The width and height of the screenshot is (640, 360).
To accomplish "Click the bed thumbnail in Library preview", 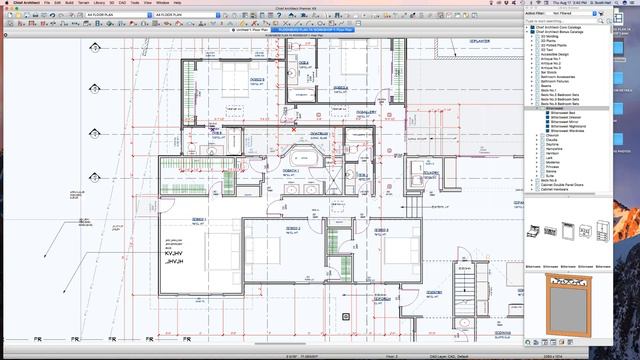I will point(533,231).
